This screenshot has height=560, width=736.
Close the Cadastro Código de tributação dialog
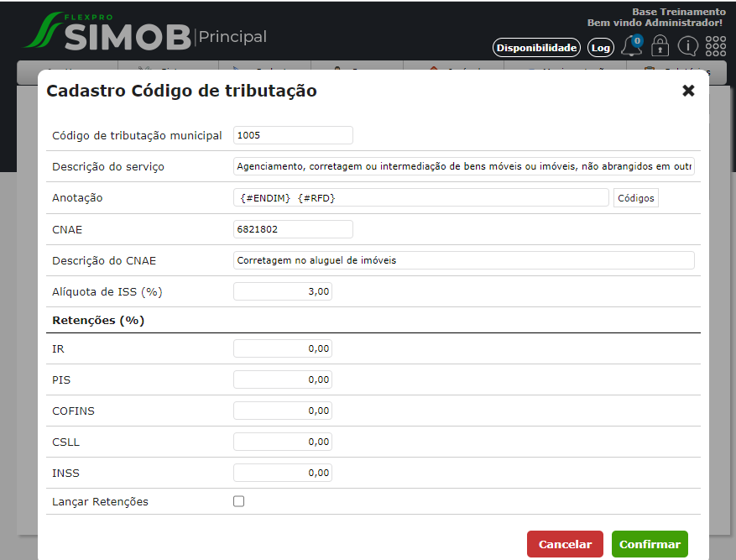point(688,91)
